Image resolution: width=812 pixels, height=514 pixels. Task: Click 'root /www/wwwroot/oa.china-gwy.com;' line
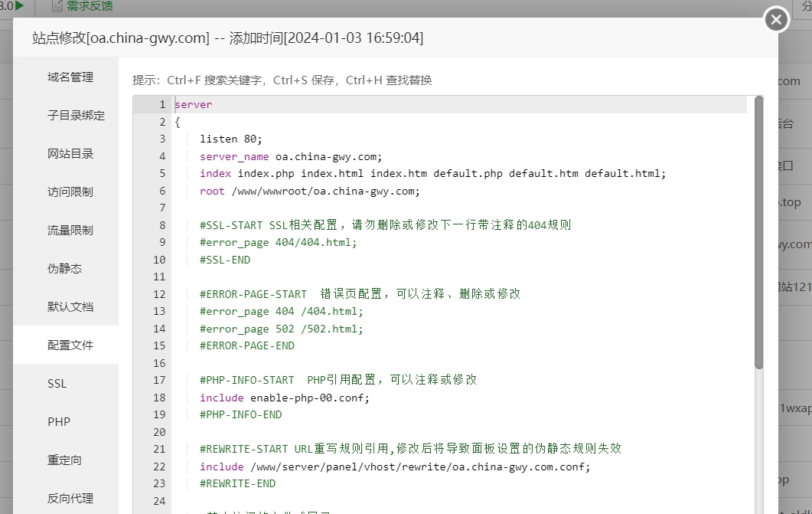tap(310, 192)
